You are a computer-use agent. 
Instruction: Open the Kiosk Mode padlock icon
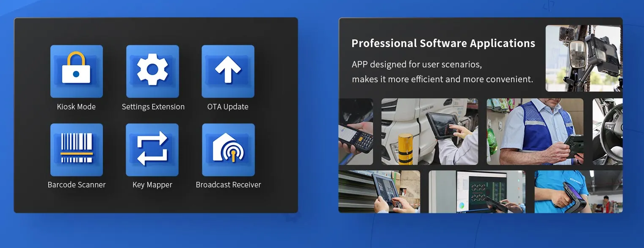[x=77, y=71]
